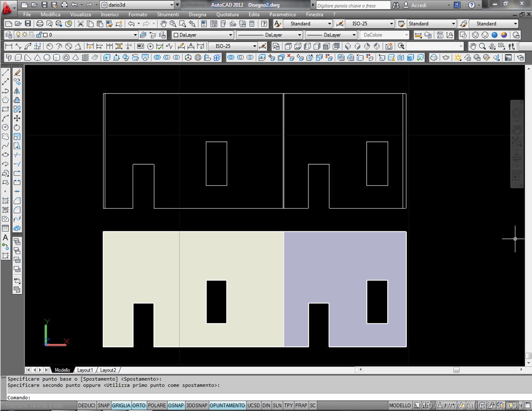Click the Pan hand icon
532x411 pixels.
point(164,24)
